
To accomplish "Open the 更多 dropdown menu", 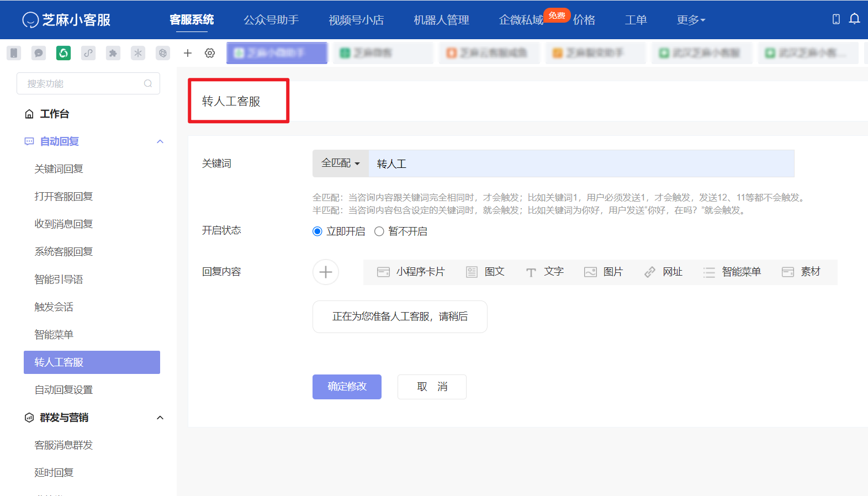I will 691,20.
